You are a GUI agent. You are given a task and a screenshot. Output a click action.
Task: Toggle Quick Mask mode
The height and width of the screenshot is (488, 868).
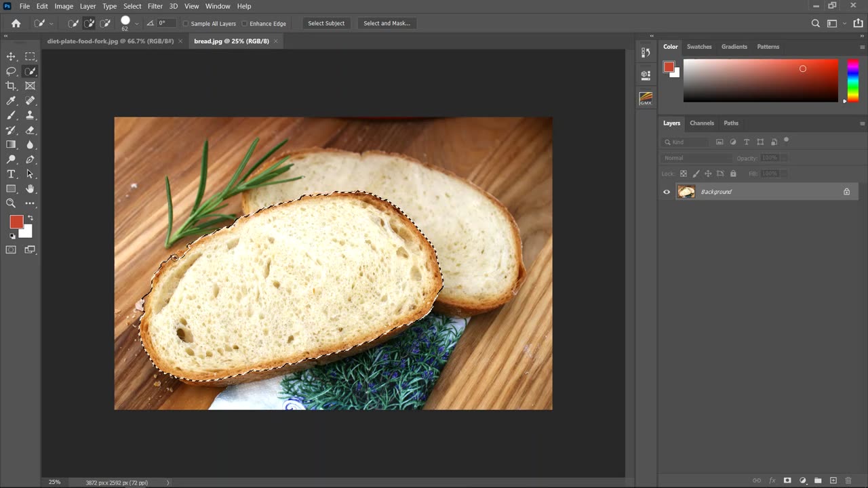pos(11,250)
